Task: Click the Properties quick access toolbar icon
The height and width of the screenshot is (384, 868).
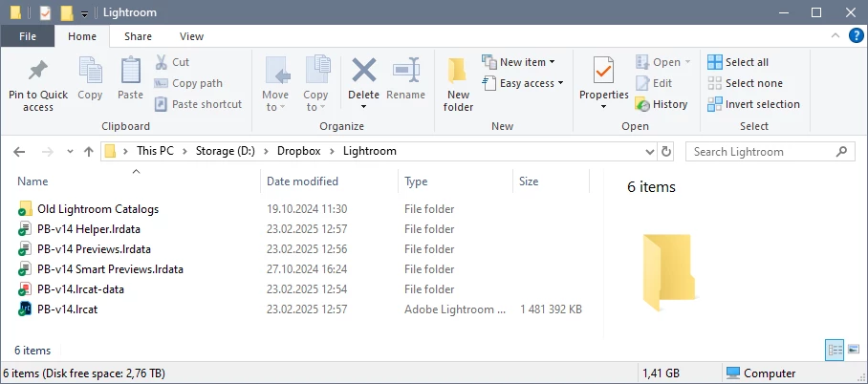Action: [45, 12]
